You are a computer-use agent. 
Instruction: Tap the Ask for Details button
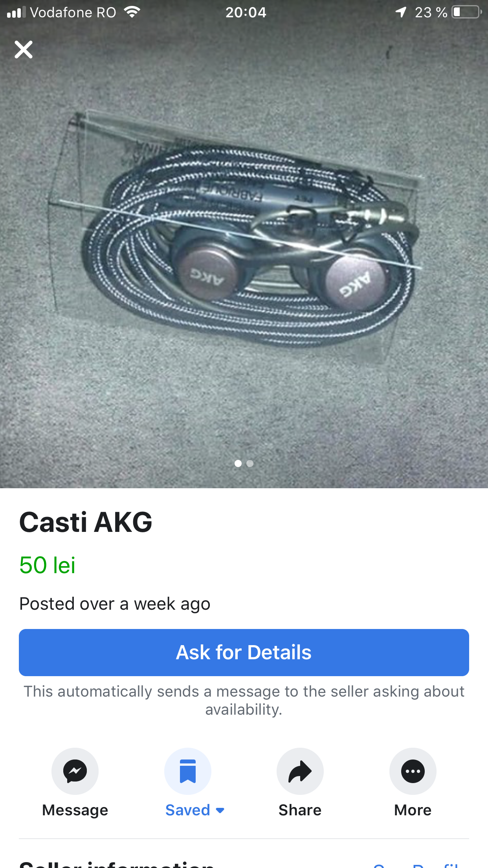244,653
